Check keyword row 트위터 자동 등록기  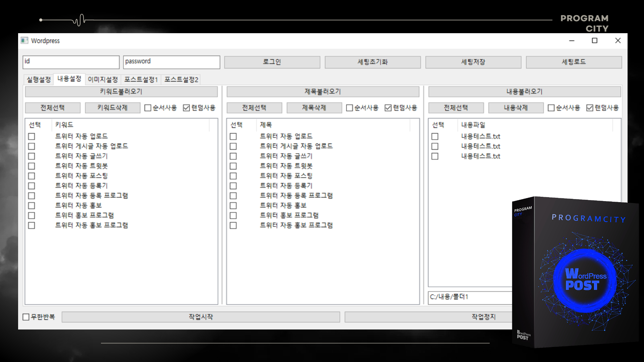[x=32, y=186]
